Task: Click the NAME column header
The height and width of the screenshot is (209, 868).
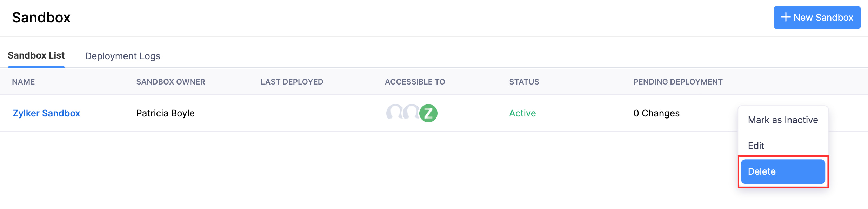Action: point(24,82)
